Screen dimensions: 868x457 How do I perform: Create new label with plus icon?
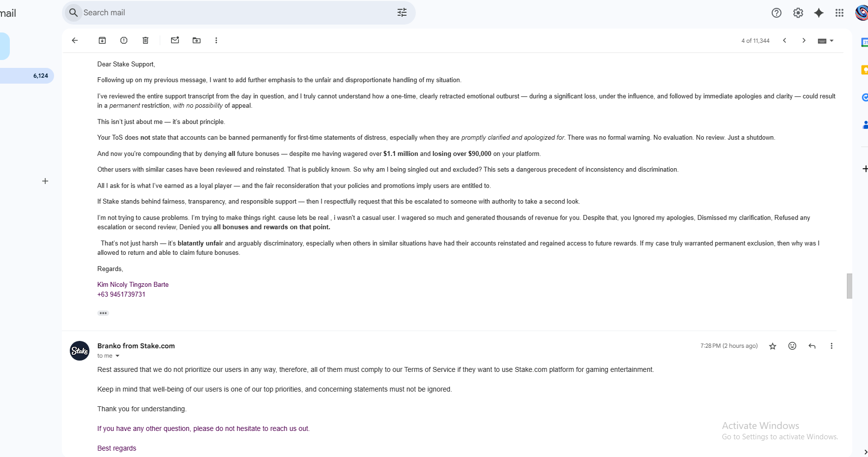pyautogui.click(x=45, y=181)
